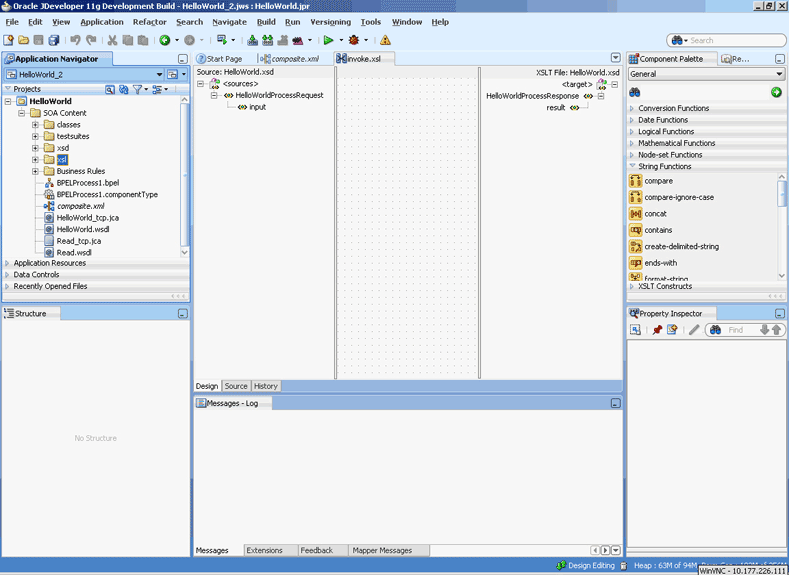Minimize the Application Navigator panel
The width and height of the screenshot is (789, 575).
coord(183,59)
